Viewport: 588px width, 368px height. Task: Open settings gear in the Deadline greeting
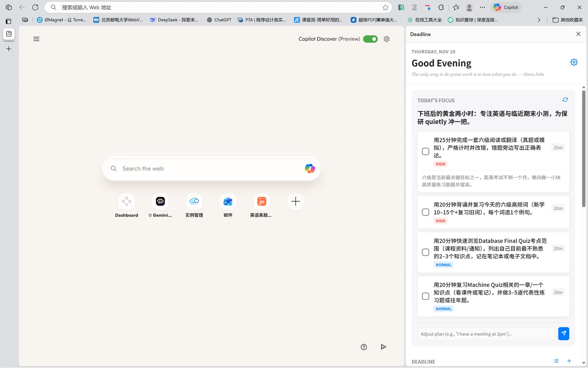pos(574,62)
